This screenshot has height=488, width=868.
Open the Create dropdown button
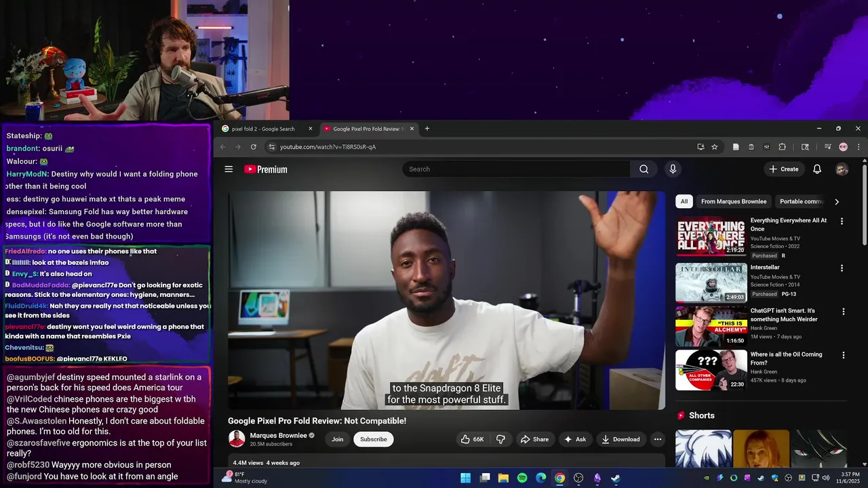point(784,169)
